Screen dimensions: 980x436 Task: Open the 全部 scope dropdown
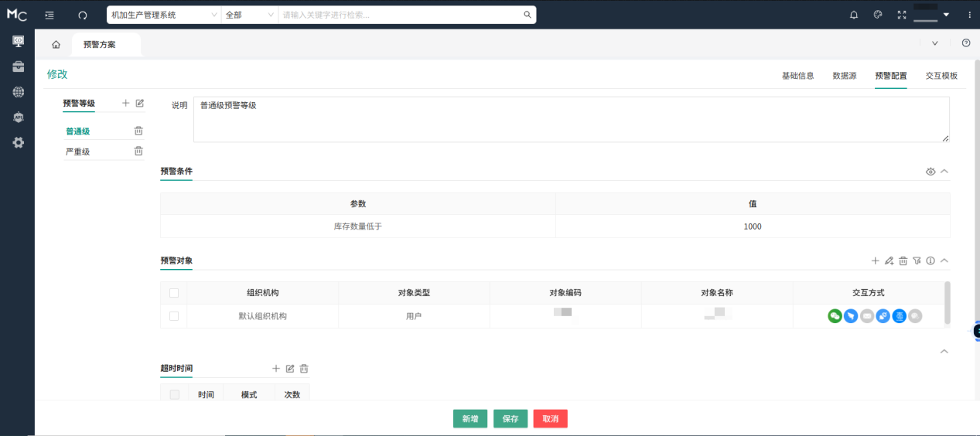point(249,15)
